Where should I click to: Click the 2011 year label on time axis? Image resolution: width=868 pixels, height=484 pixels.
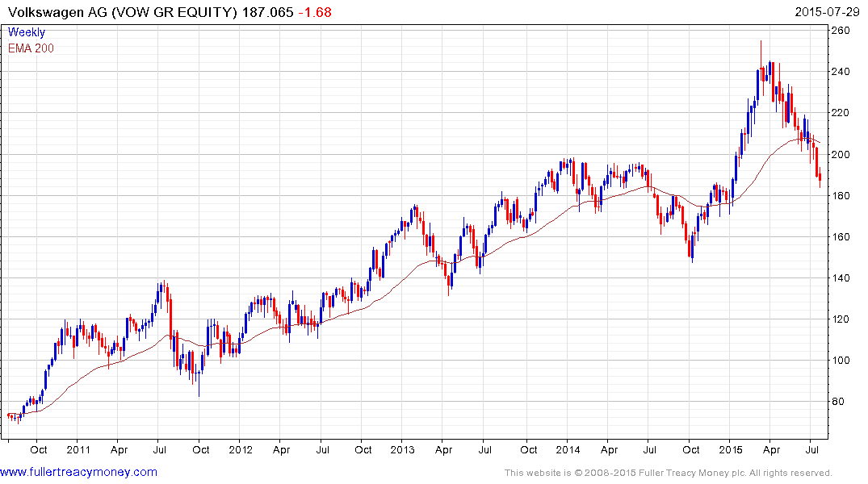tap(78, 449)
